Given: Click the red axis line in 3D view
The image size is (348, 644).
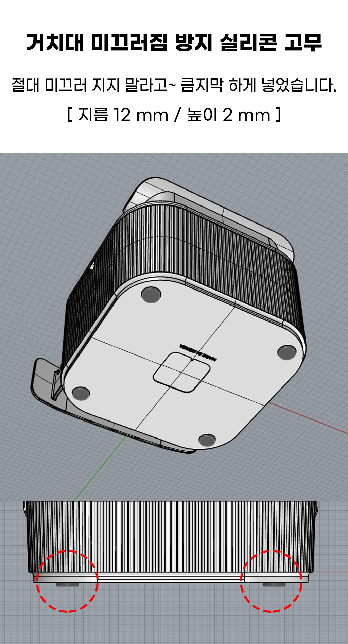Looking at the screenshot, I should [x=308, y=418].
